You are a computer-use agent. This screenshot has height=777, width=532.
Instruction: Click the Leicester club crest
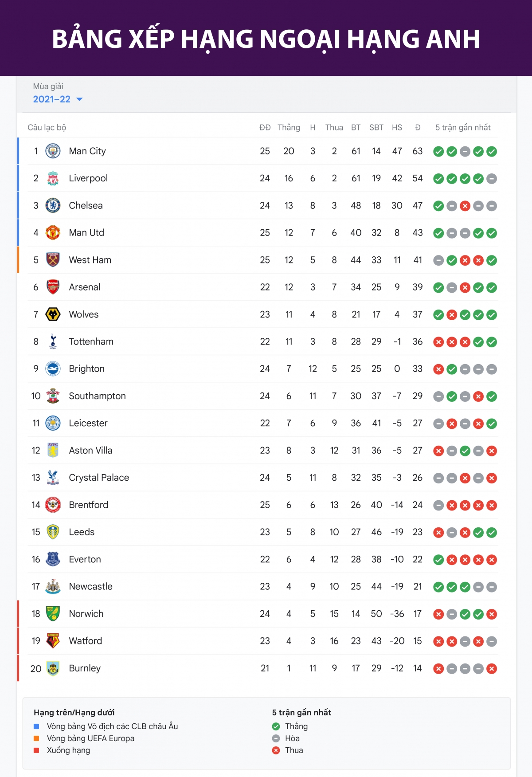(53, 423)
